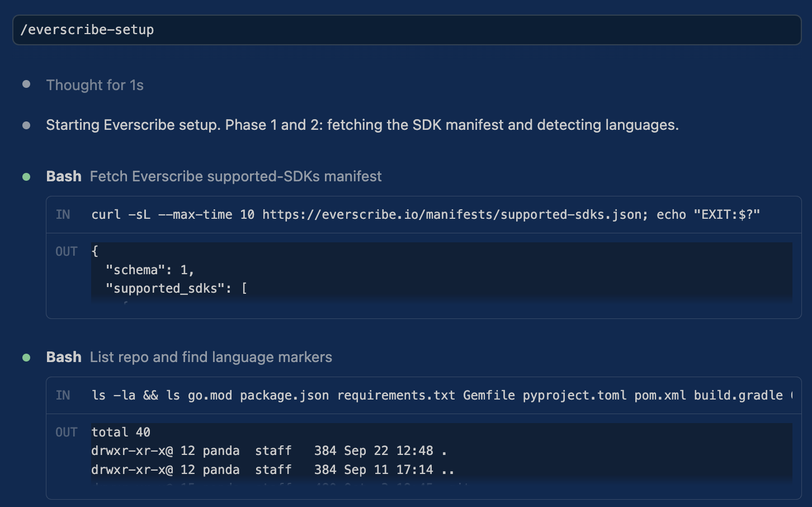Click the directory line dated Sep 11 17:14
Viewport: 812px width, 507px height.
(273, 470)
